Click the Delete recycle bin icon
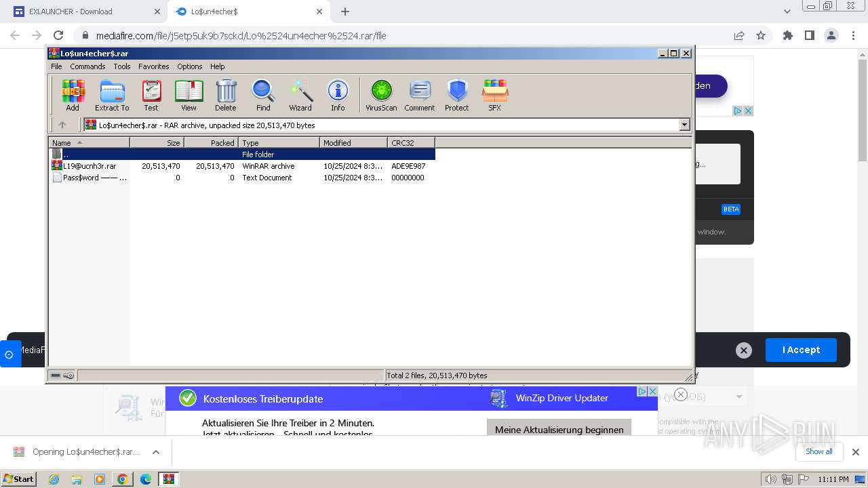The height and width of the screenshot is (488, 868). (x=226, y=96)
